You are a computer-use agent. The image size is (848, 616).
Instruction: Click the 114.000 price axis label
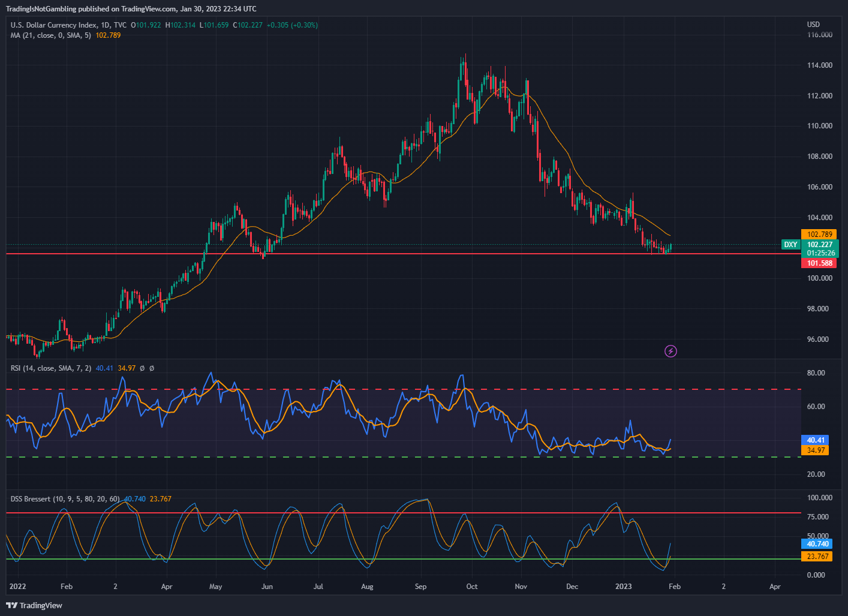click(x=820, y=65)
